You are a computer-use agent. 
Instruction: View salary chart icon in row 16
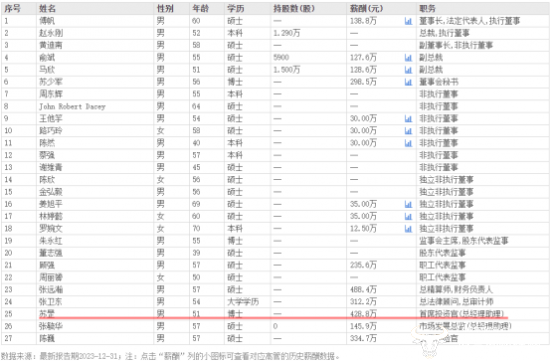(408, 204)
